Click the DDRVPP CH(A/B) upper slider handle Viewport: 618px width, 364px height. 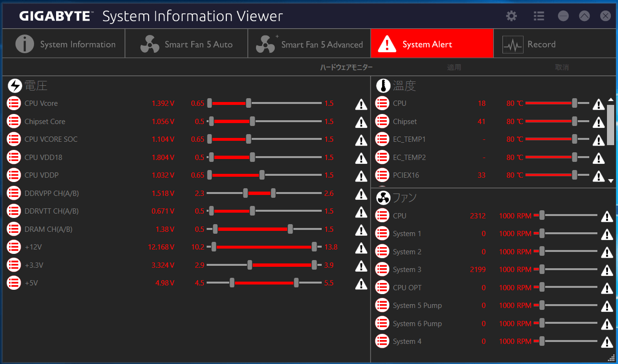[273, 193]
